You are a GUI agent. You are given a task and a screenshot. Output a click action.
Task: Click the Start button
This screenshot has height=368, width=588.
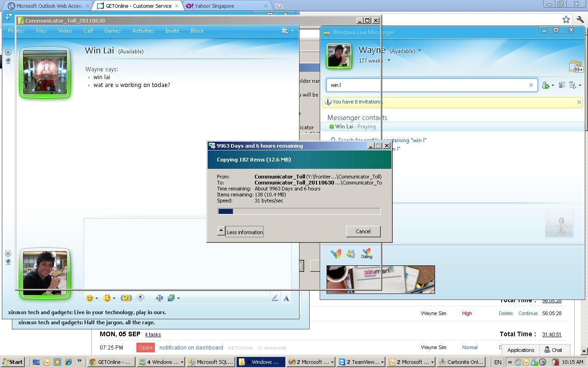12,362
